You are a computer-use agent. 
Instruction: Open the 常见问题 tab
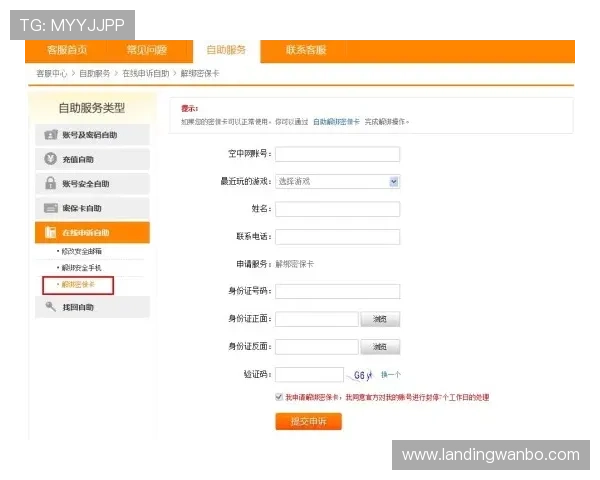tap(147, 50)
